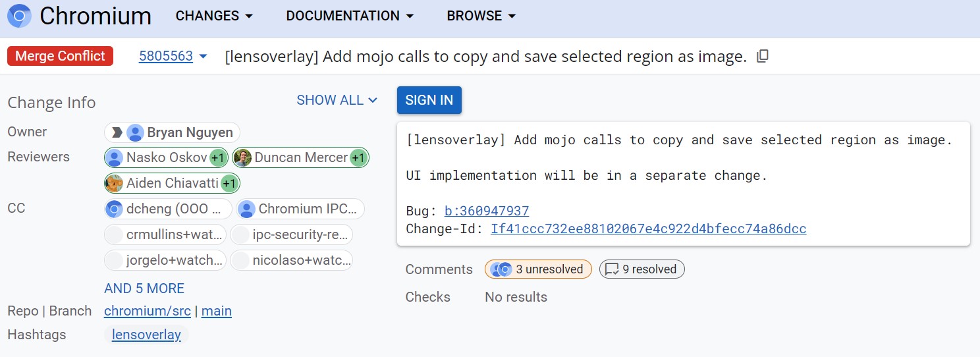Click the lensoverlay hashtag chip
980x357 pixels.
coord(146,335)
